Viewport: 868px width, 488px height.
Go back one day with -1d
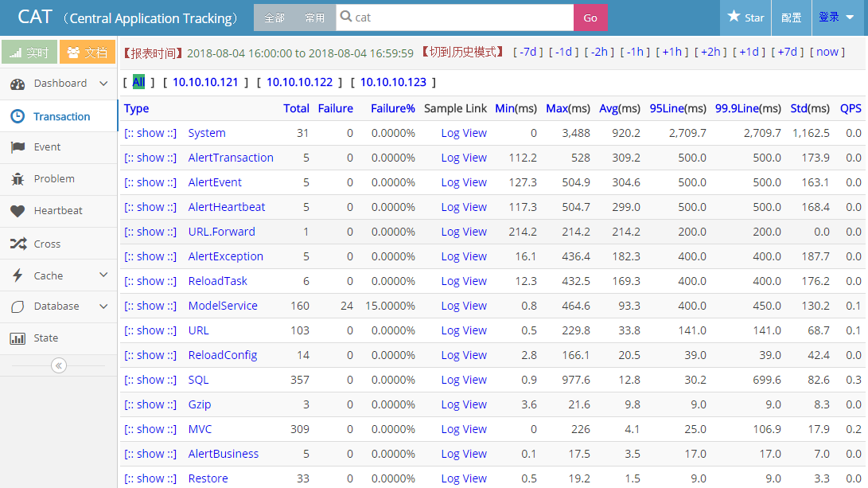tap(563, 52)
